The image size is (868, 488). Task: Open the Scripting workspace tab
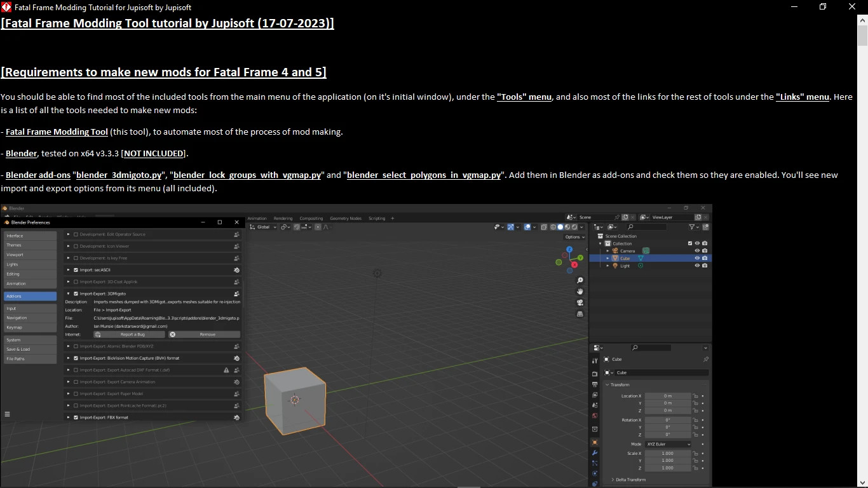[377, 218]
